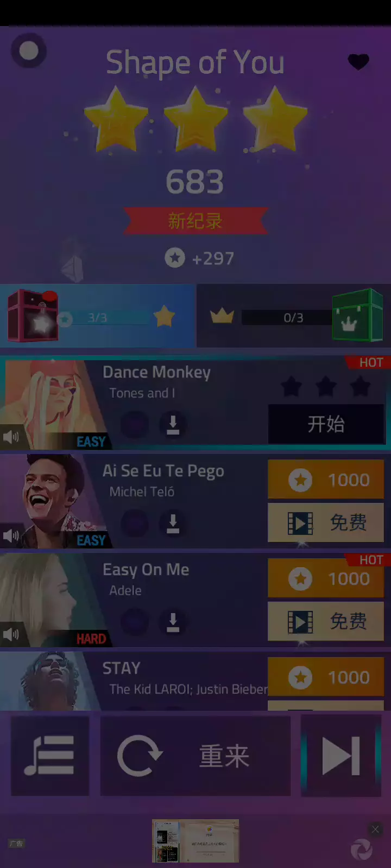
Task: Start Dance Monkey with the 开始 button
Action: tap(326, 424)
